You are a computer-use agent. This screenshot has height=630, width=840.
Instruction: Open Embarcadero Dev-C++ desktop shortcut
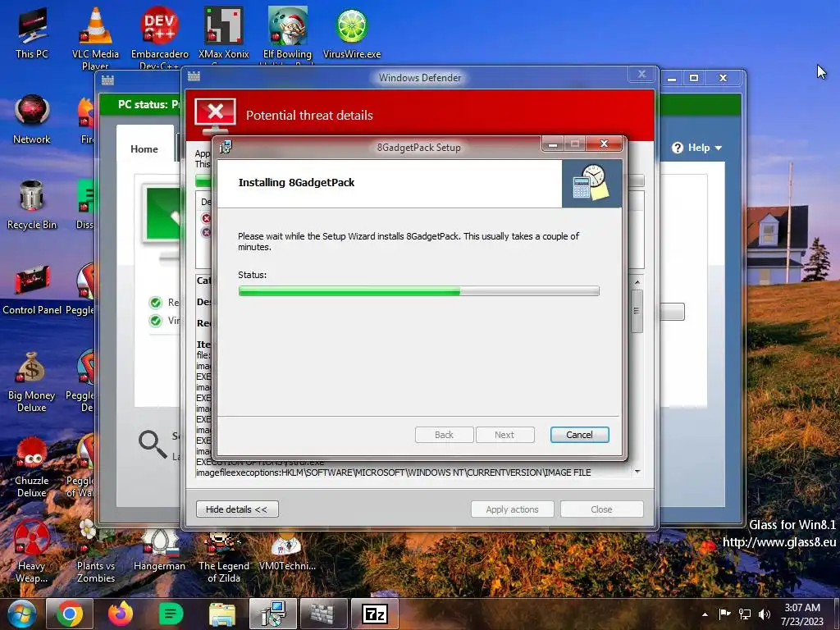pos(160,36)
